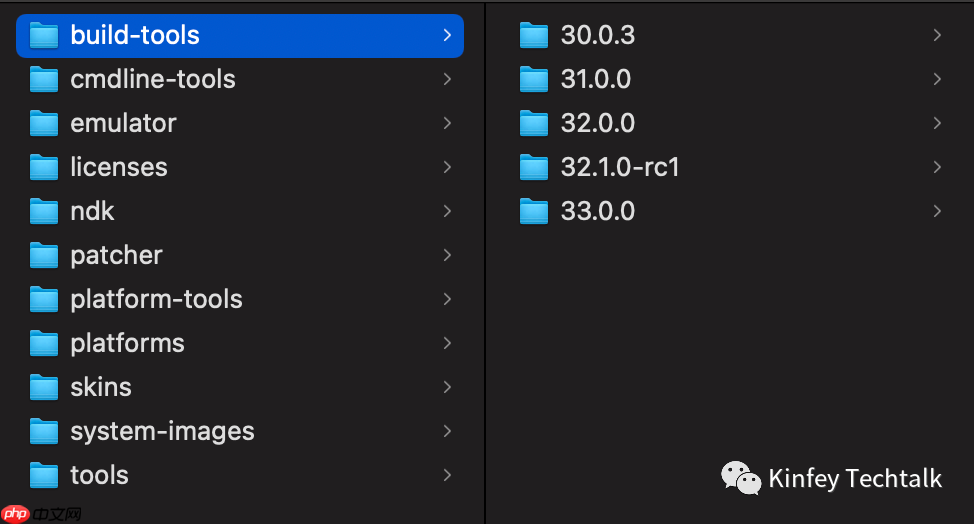
Task: Expand the 32.0.0 folder chevron
Action: (937, 124)
